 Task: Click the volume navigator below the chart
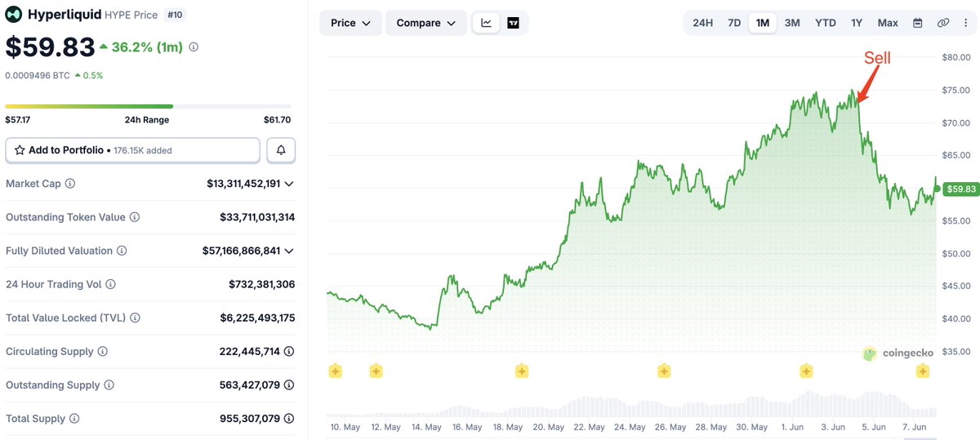(631, 403)
